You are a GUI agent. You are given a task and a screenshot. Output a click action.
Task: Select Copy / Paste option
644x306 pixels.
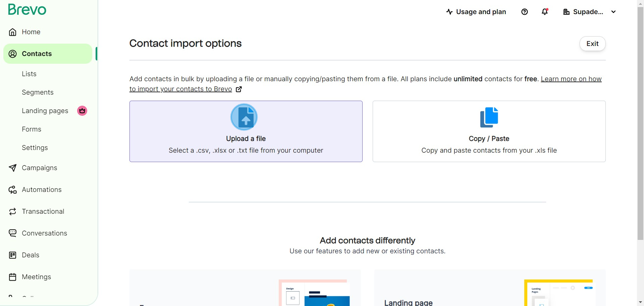coord(489,131)
